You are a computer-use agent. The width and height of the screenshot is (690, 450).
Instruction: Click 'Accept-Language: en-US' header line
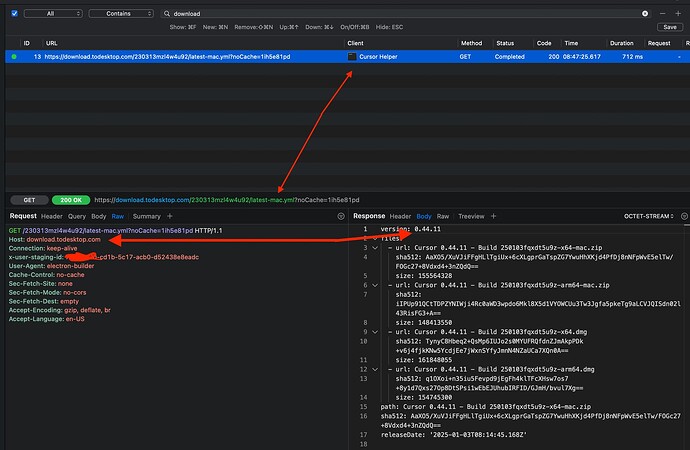coord(47,319)
